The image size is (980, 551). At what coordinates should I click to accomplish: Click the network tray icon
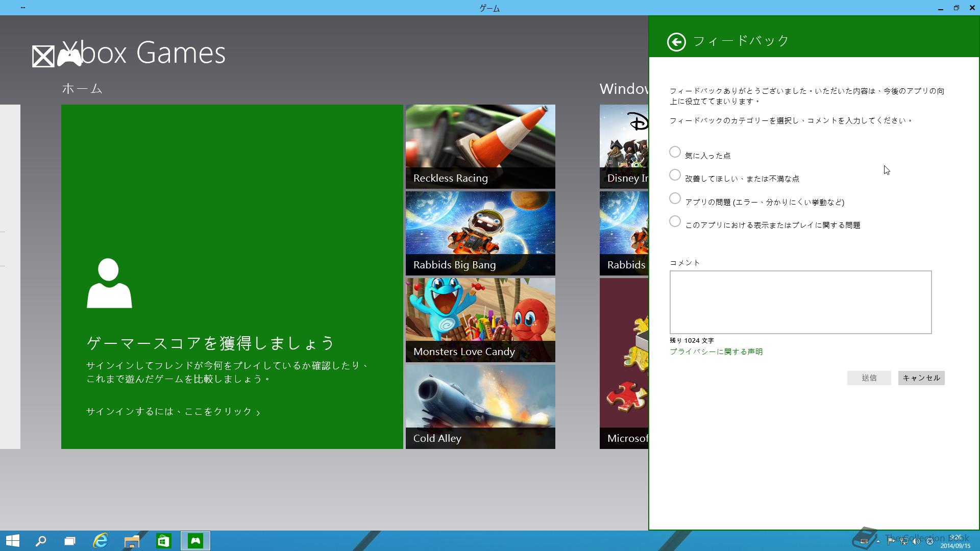(x=904, y=541)
